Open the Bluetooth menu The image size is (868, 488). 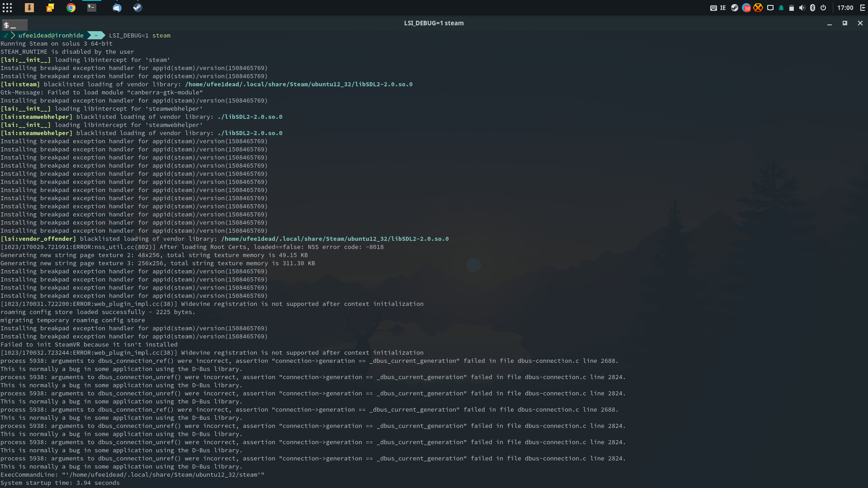pos(812,8)
